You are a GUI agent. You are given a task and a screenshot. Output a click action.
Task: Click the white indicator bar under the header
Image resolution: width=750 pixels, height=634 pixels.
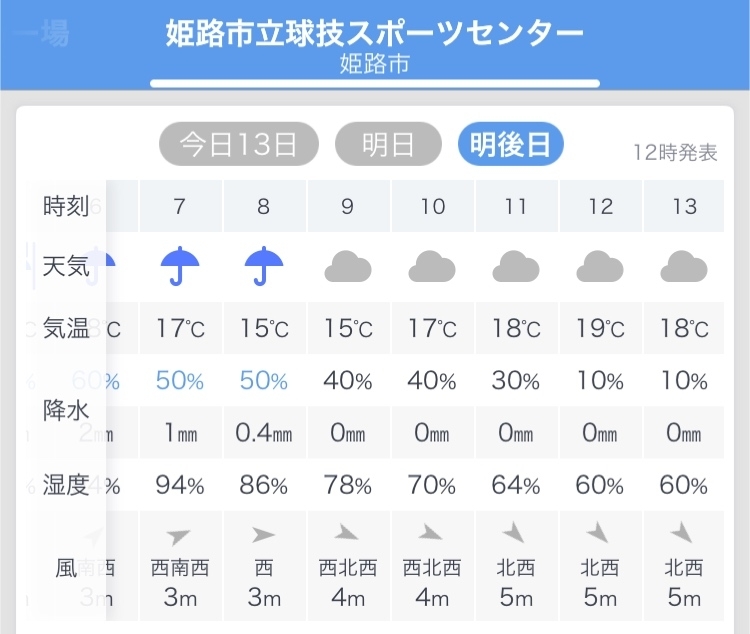(x=375, y=84)
